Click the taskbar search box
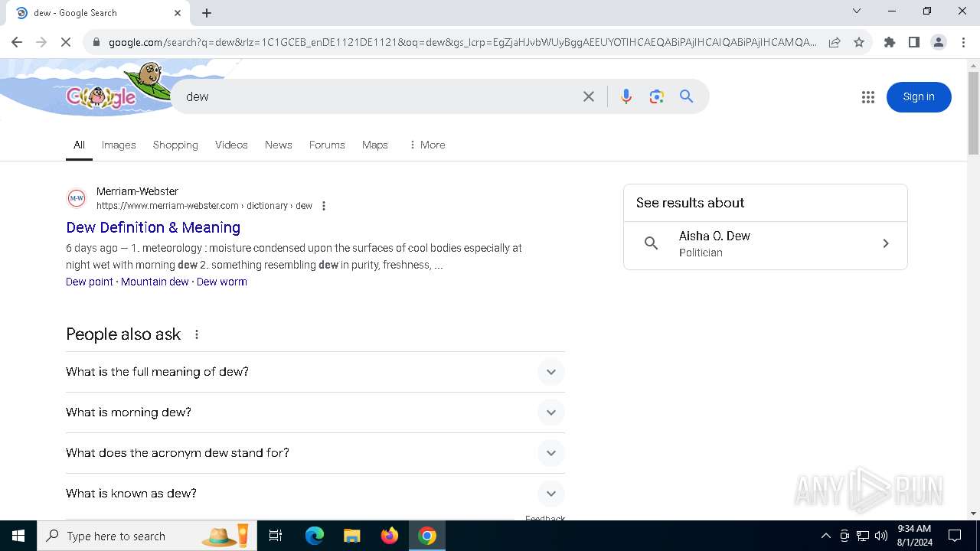The width and height of the screenshot is (980, 551). 147,536
